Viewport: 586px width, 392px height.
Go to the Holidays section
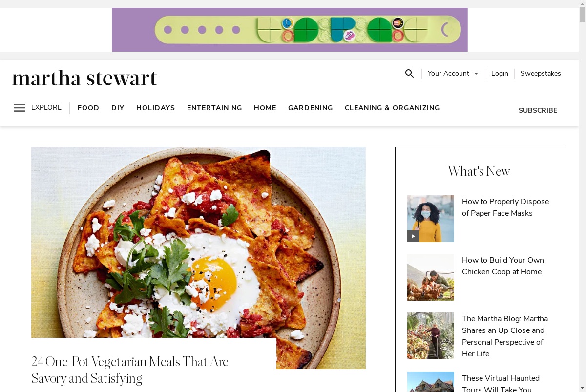156,108
